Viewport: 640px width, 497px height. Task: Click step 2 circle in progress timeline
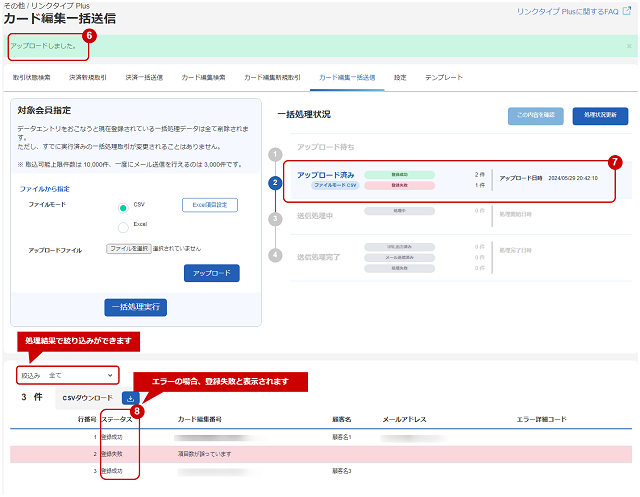(x=276, y=182)
